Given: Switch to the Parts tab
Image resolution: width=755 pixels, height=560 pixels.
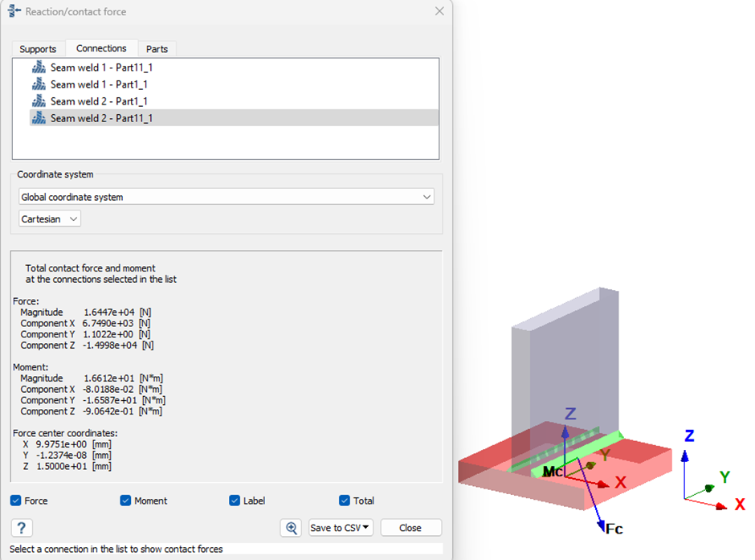Looking at the screenshot, I should [157, 49].
